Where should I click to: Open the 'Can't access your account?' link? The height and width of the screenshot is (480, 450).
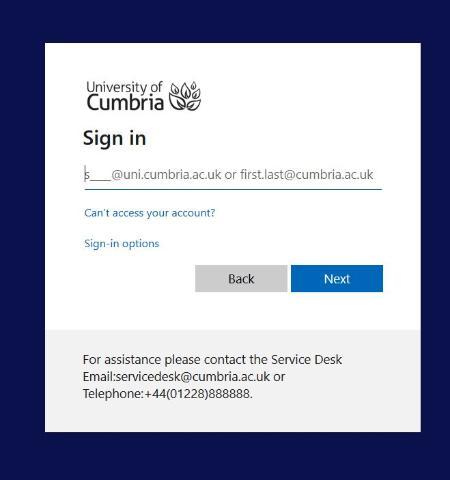point(150,213)
